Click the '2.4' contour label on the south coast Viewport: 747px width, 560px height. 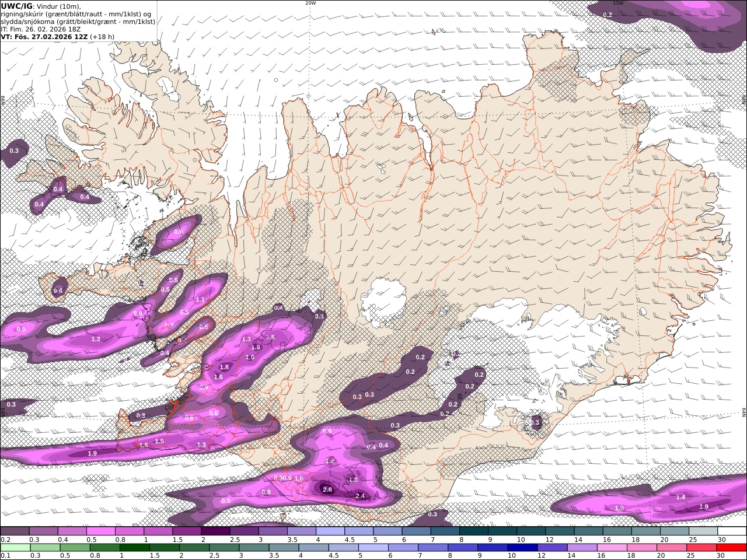(x=360, y=496)
